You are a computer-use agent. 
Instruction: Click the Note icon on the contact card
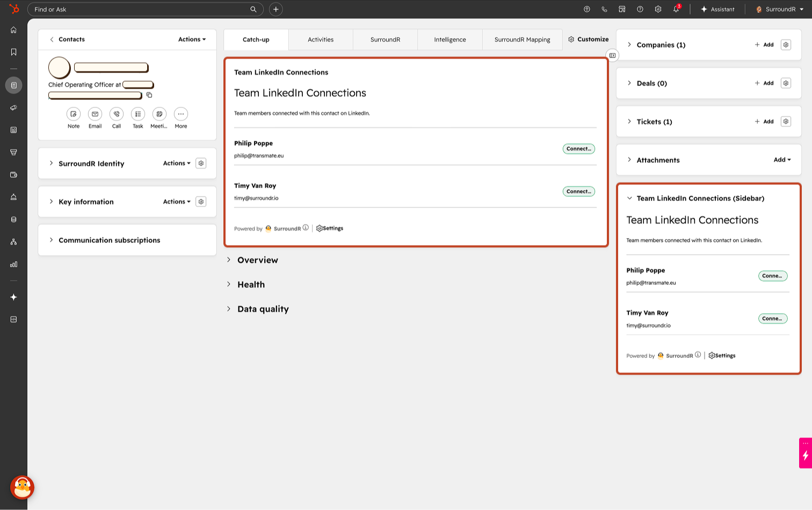point(74,114)
